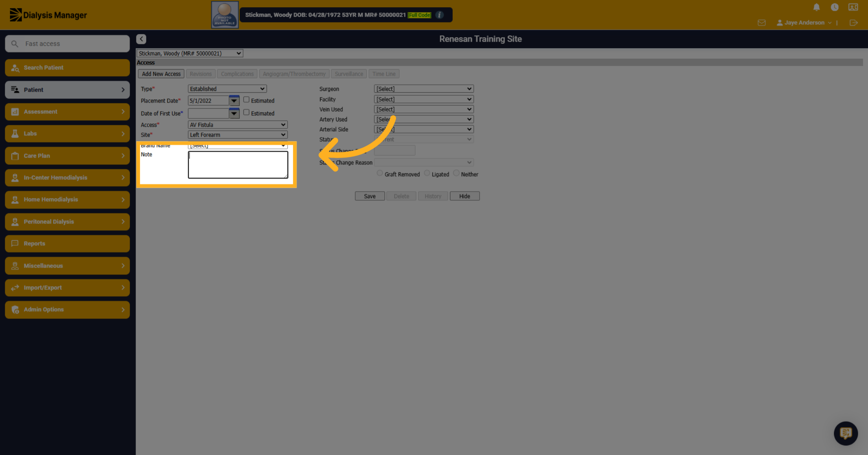Check Estimated for Placement Date
Image resolution: width=868 pixels, height=455 pixels.
pos(246,100)
